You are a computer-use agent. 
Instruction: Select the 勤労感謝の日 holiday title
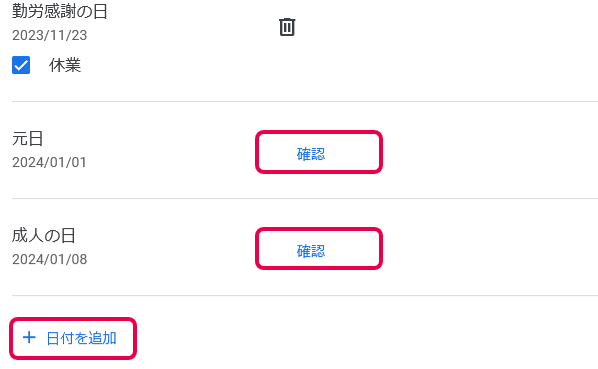(x=60, y=11)
